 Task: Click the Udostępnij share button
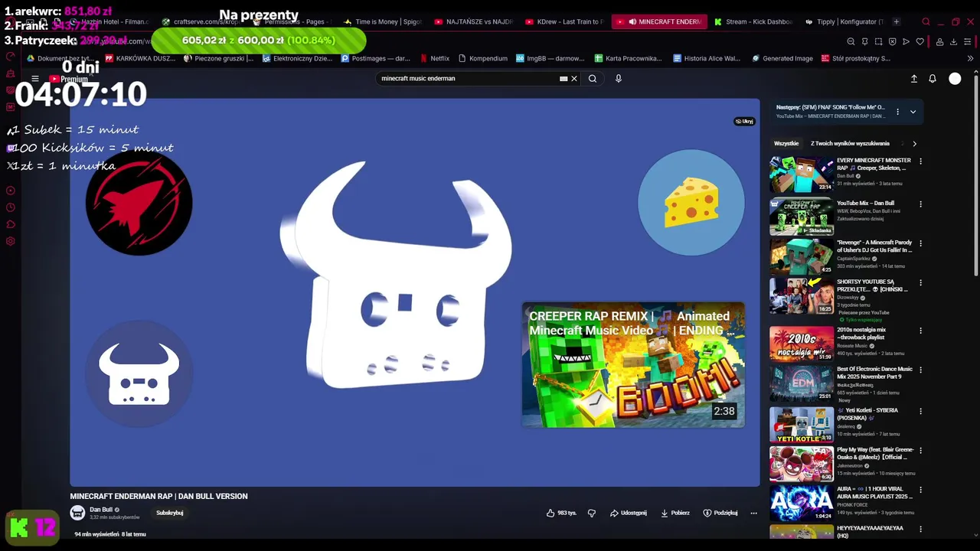629,513
